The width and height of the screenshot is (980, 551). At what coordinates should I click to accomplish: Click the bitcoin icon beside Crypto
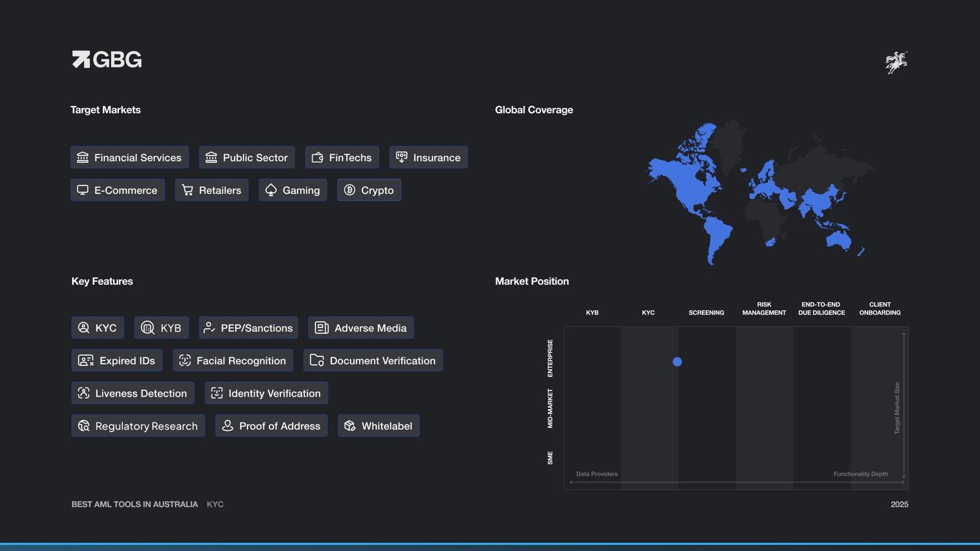(x=350, y=190)
